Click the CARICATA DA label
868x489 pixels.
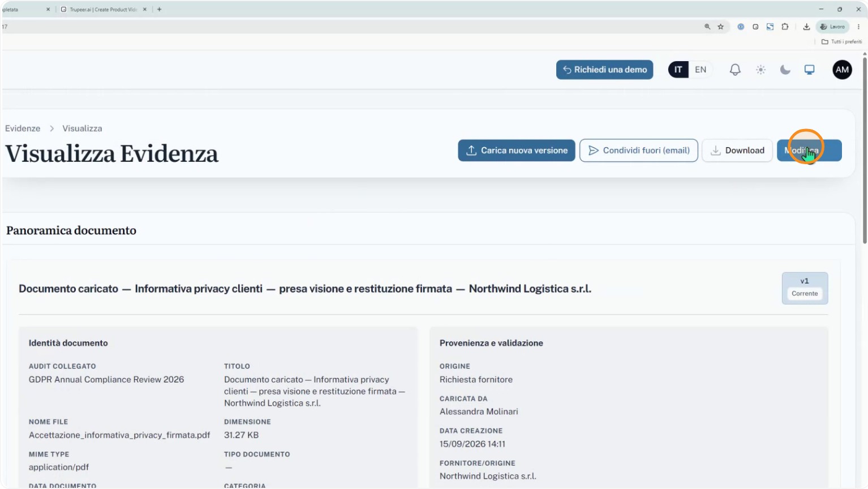point(463,398)
